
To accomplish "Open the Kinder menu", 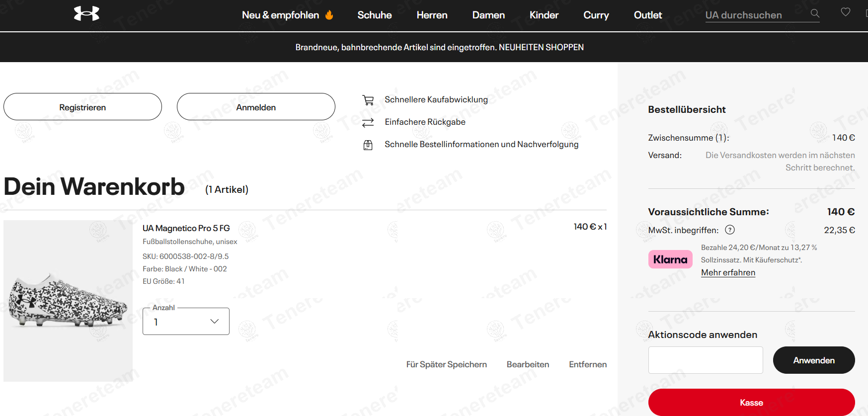I will tap(544, 15).
